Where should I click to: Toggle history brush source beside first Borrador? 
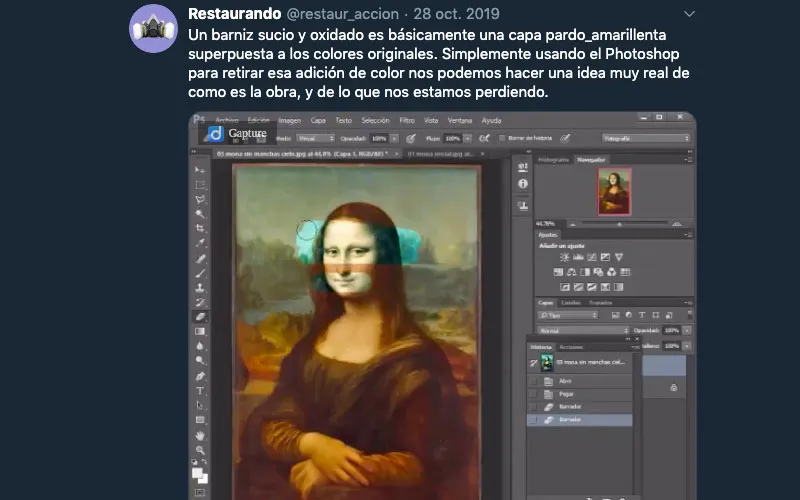pyautogui.click(x=533, y=407)
